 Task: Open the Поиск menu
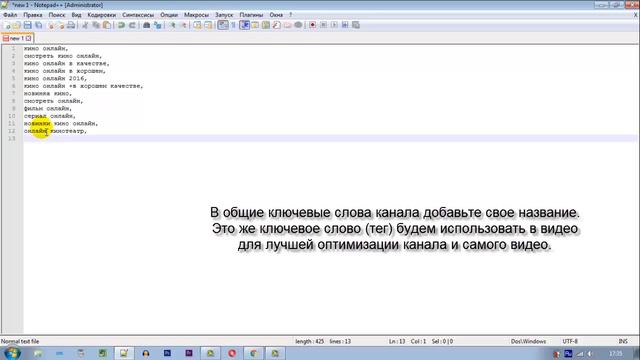[57, 15]
